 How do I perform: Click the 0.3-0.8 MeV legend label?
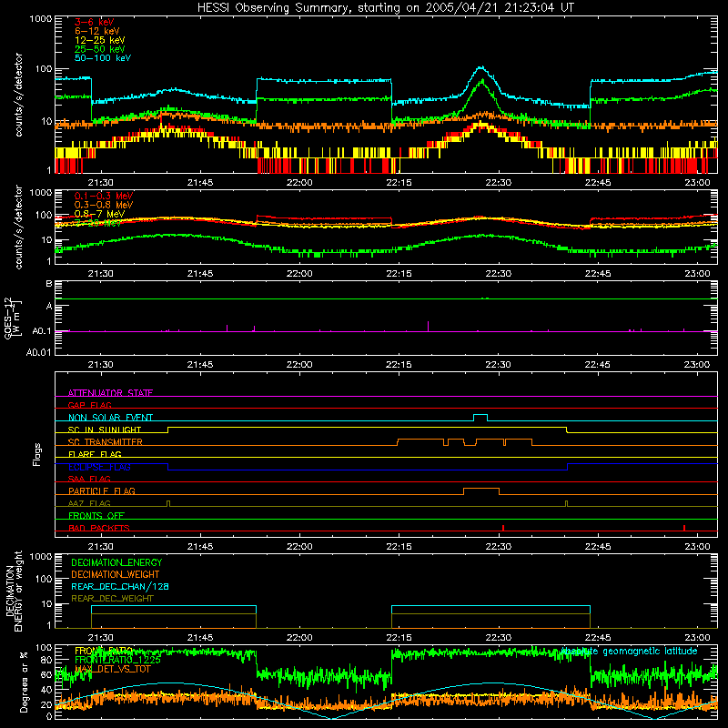(x=104, y=205)
